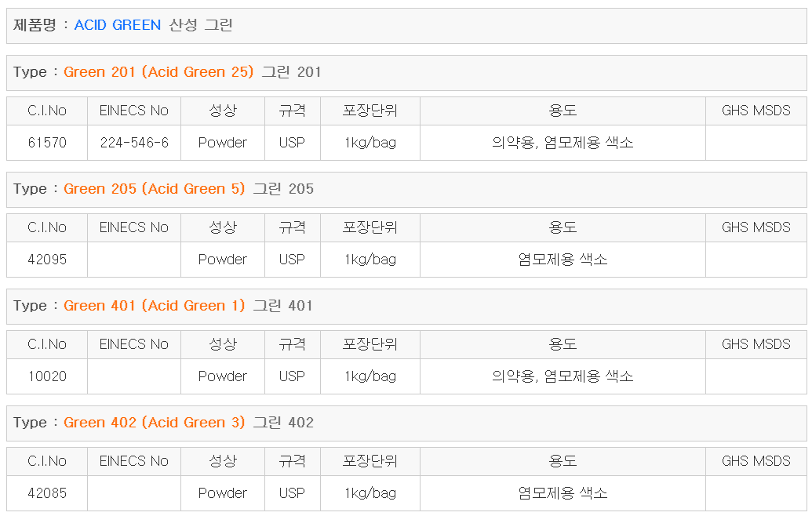Screen dimensions: 812x516
Task: Select the C.I. number 42095 cell
Action: click(47, 260)
